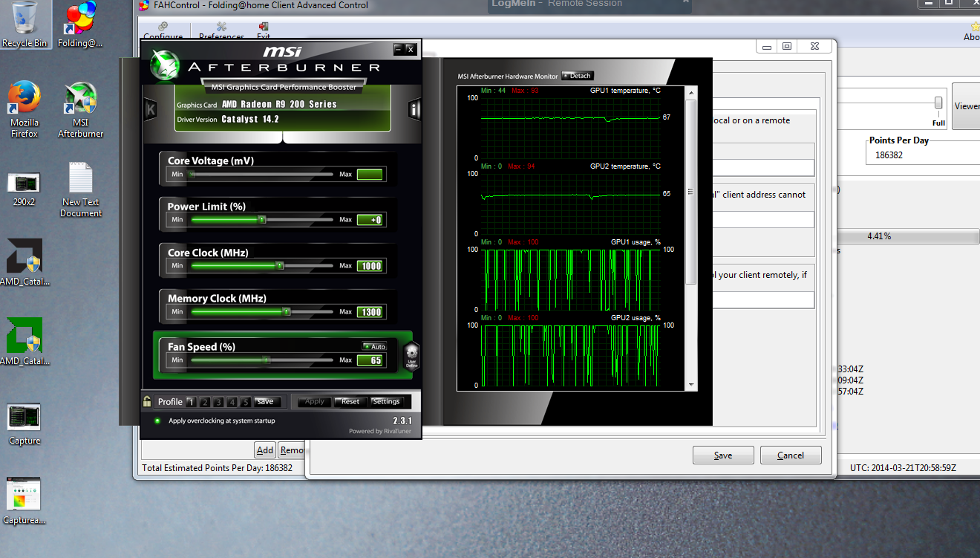Open the upper AMD_Catalyst installer desktop icon
This screenshot has height=558, width=980.
[x=24, y=262]
